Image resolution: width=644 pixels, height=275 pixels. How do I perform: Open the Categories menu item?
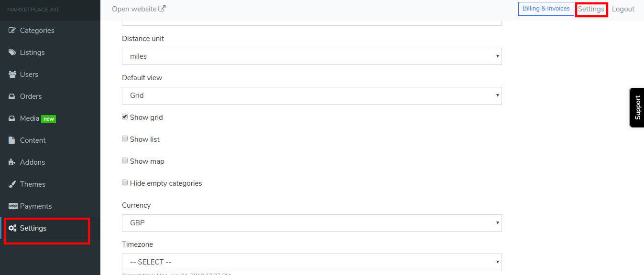[x=37, y=31]
